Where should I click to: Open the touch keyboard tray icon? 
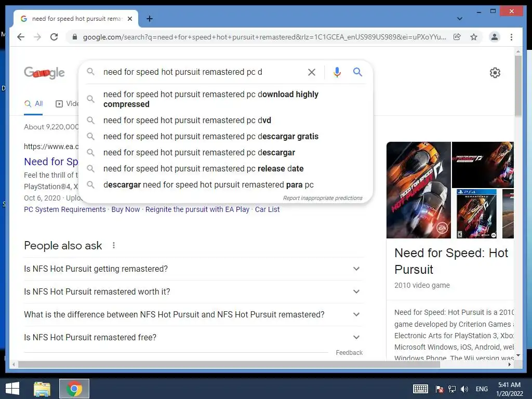(420, 389)
